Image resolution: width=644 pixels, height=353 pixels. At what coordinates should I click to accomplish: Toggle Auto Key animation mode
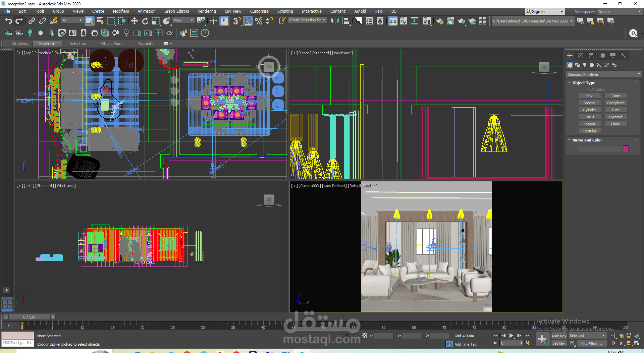[559, 336]
